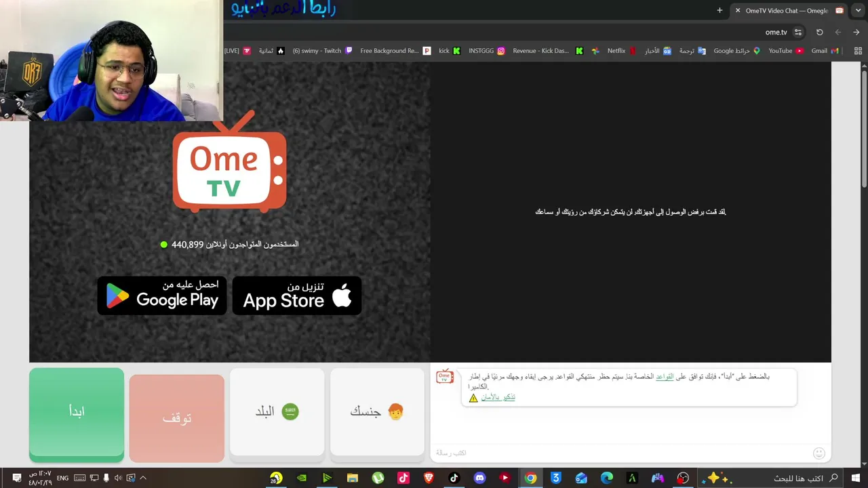Open the Mail app in taskbar
868x488 pixels.
pyautogui.click(x=581, y=478)
